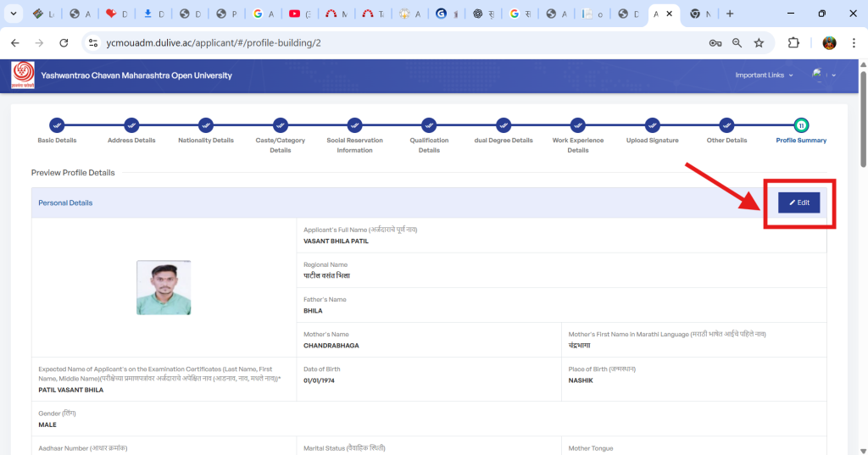Click the YCMOU university logo
Viewport: 868px width, 455px height.
tap(23, 75)
